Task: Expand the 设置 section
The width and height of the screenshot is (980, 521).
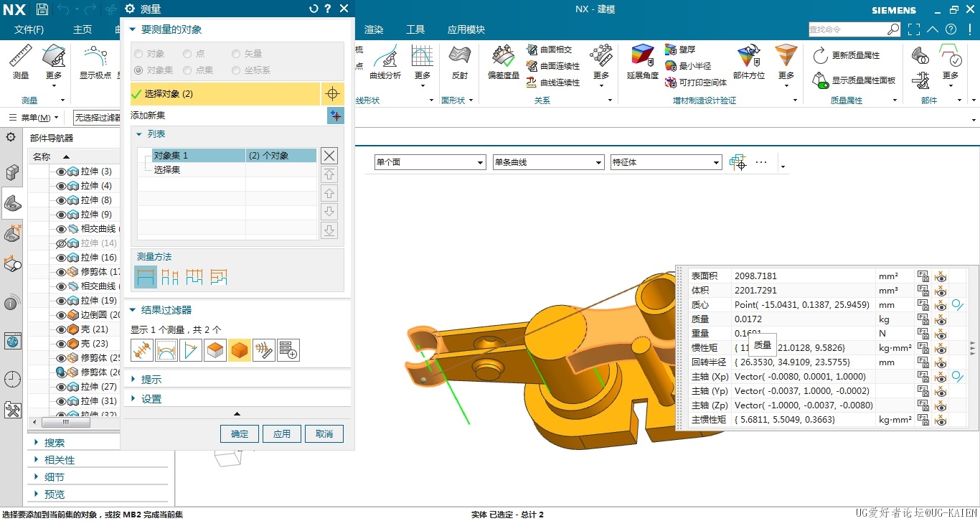Action: point(133,398)
